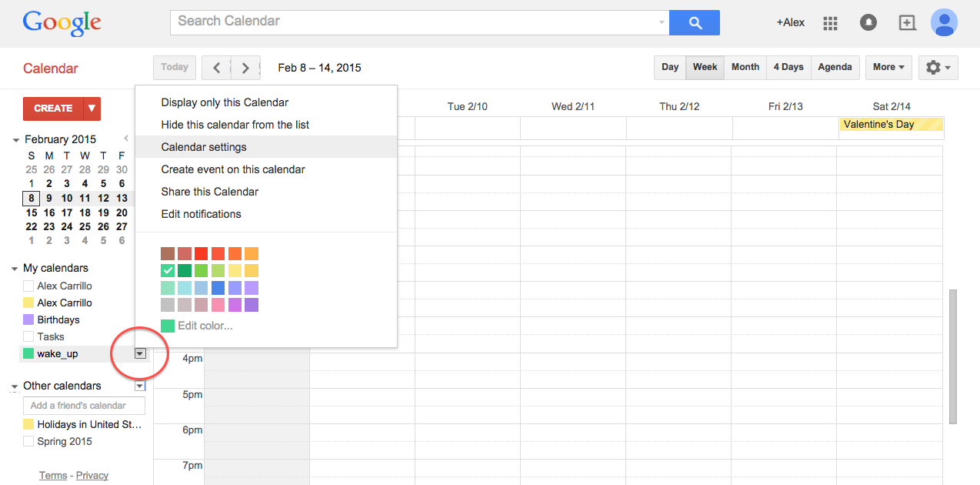Enable the Spring 2015 calendar checkbox

click(28, 441)
